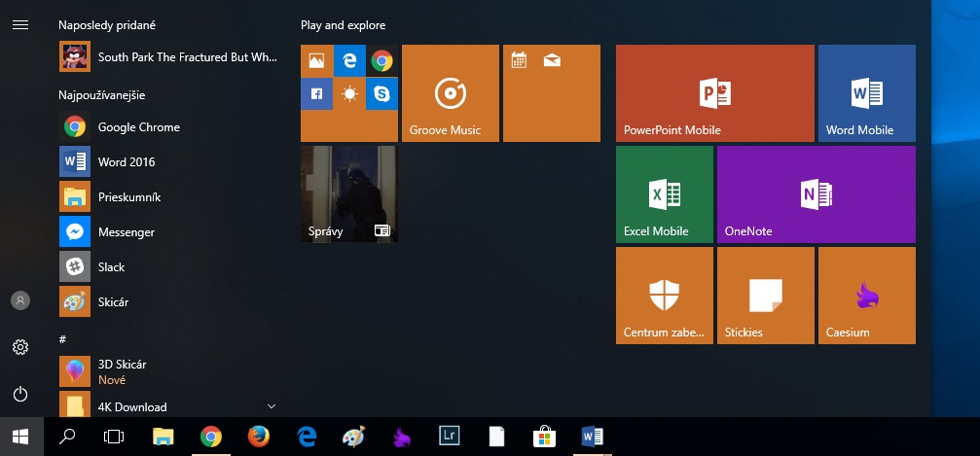Open Task View on taskbar
This screenshot has width=980, height=456.
tap(114, 437)
